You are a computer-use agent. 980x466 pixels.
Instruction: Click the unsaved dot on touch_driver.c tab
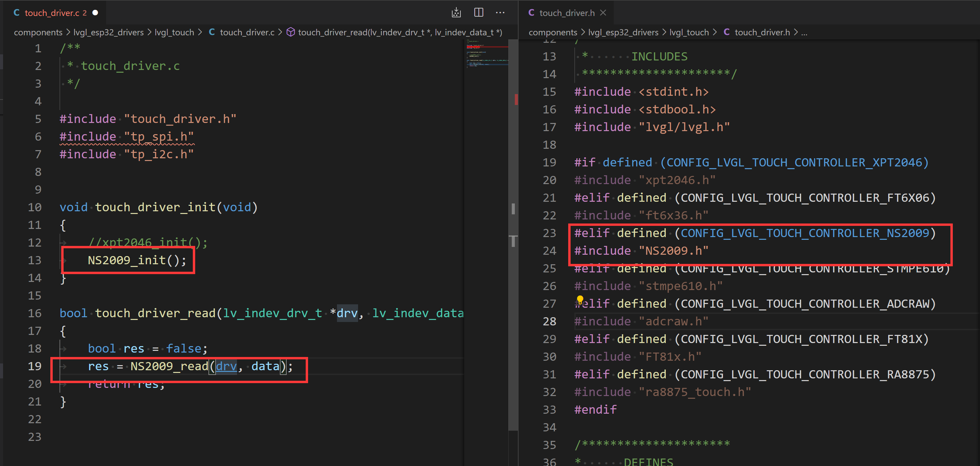96,13
